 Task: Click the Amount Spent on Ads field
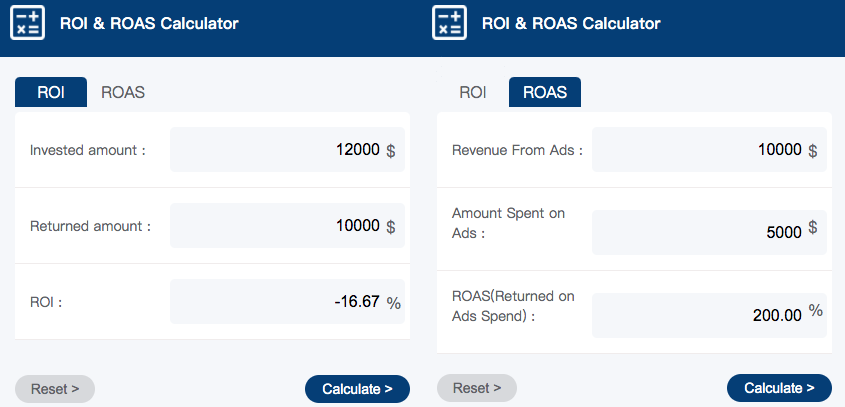(x=709, y=232)
